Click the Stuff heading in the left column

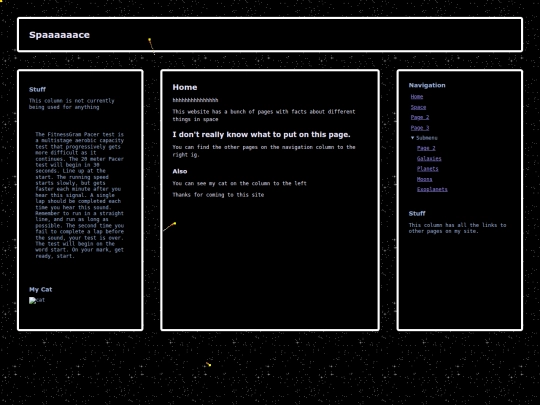coord(37,89)
